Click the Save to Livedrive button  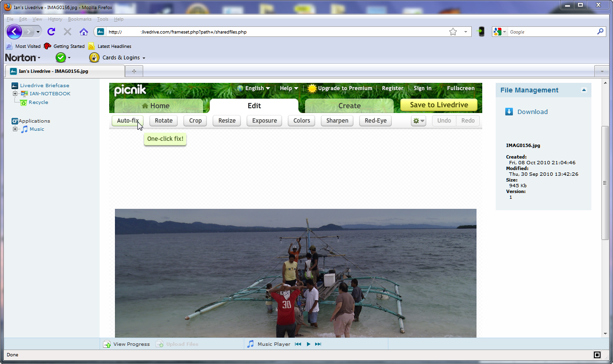439,105
